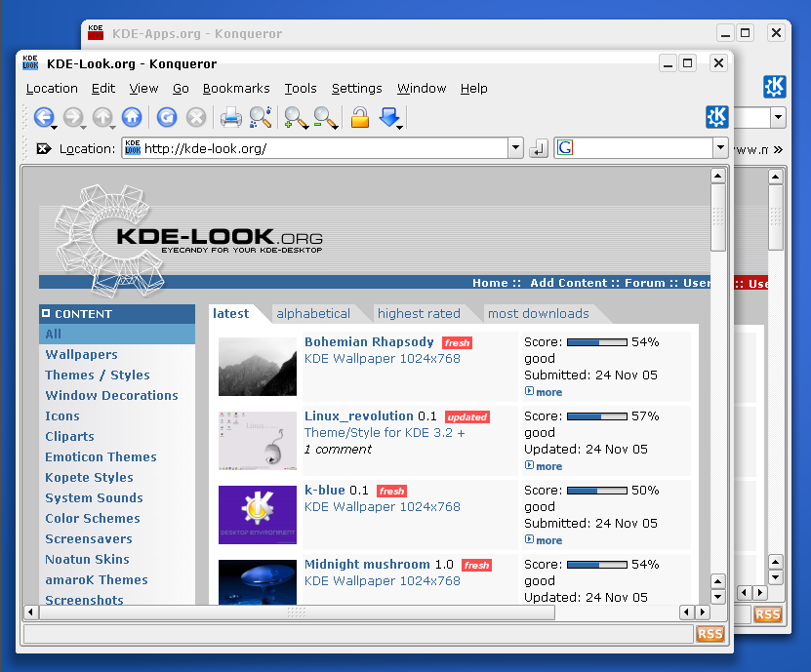
Task: Open Back button history dropdown arrow
Action: click(x=54, y=127)
